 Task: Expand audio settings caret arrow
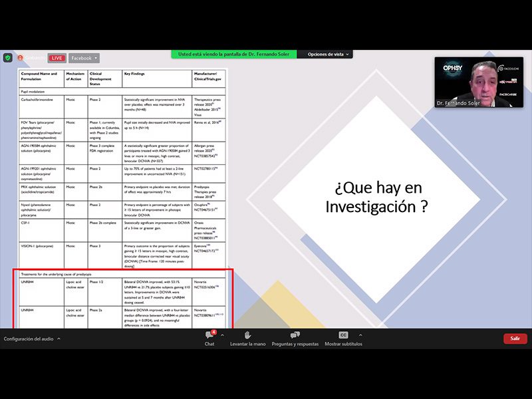click(x=59, y=338)
